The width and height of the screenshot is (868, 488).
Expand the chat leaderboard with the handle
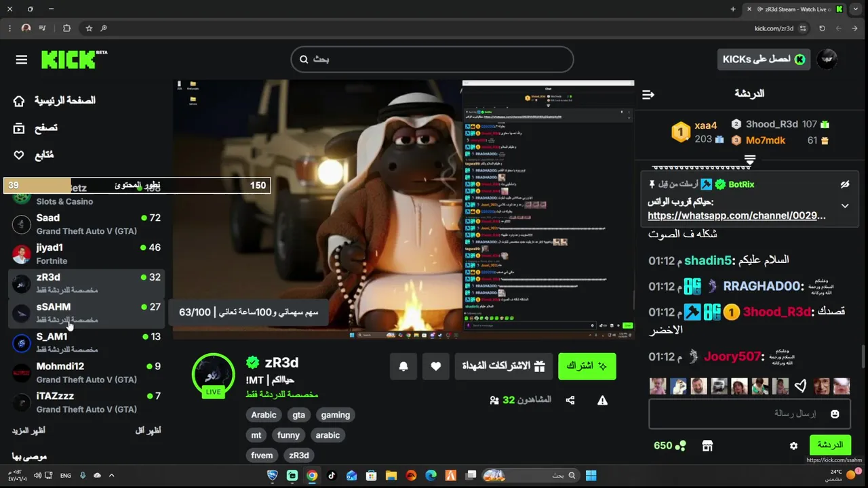(749, 160)
